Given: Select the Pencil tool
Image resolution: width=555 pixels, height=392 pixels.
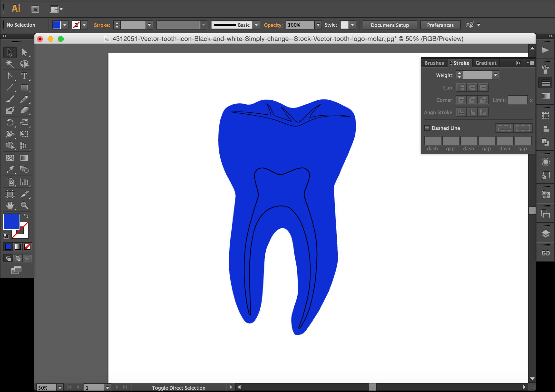Looking at the screenshot, I should point(24,99).
